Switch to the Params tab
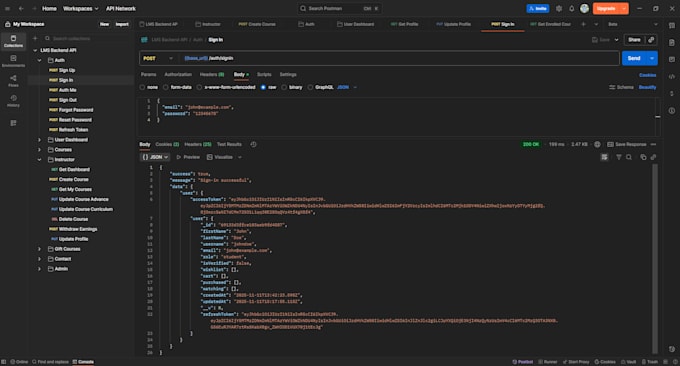The width and height of the screenshot is (680, 366). click(148, 75)
